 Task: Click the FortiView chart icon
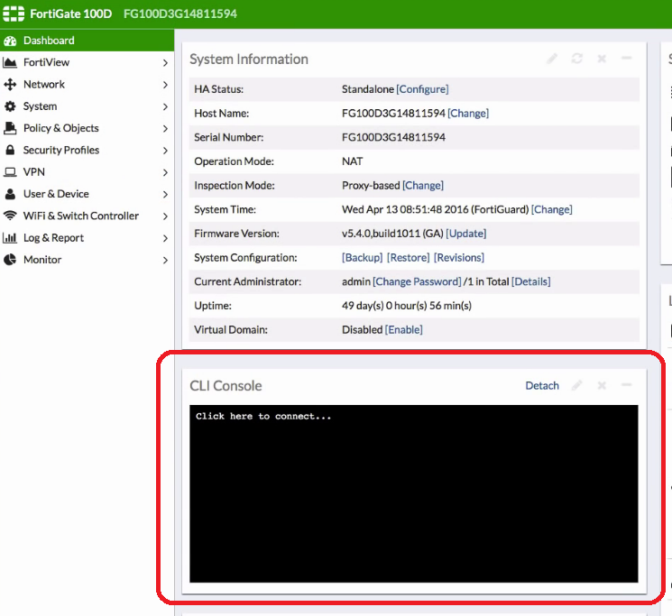pos(10,62)
